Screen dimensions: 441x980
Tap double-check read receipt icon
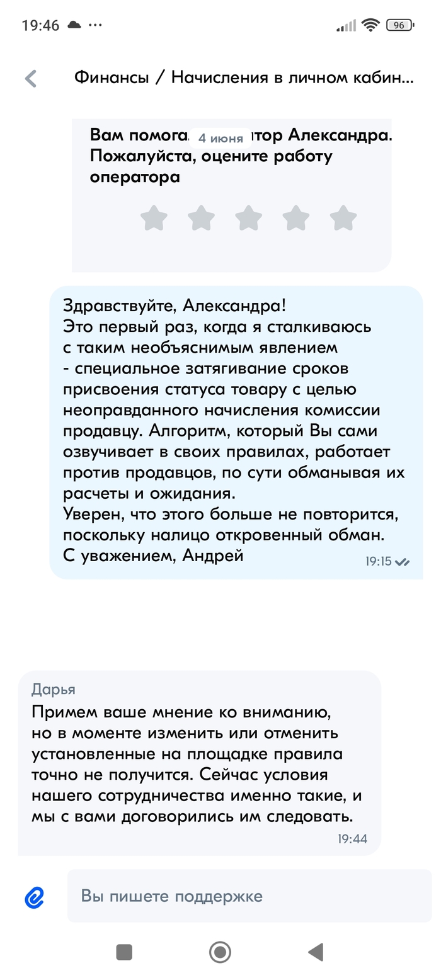pyautogui.click(x=402, y=562)
